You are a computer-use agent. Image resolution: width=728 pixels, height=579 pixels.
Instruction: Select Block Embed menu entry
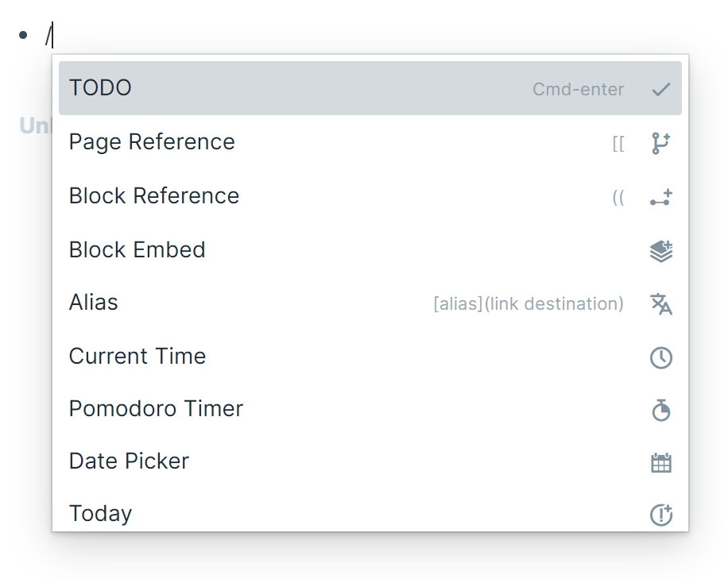[137, 250]
